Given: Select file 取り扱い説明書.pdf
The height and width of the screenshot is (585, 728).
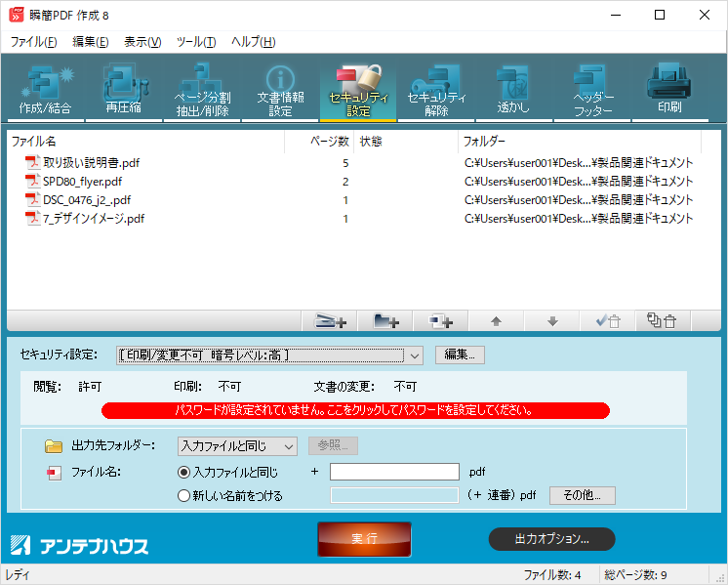Looking at the screenshot, I should pos(91,163).
